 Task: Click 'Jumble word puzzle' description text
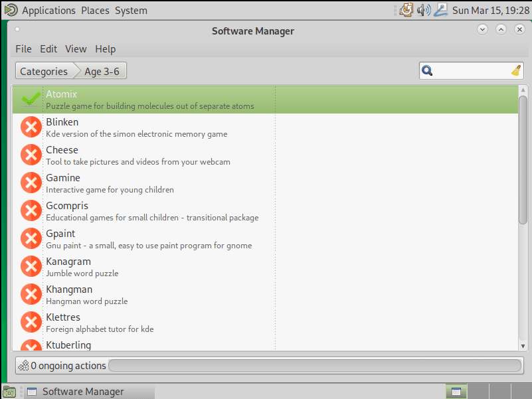pos(82,274)
